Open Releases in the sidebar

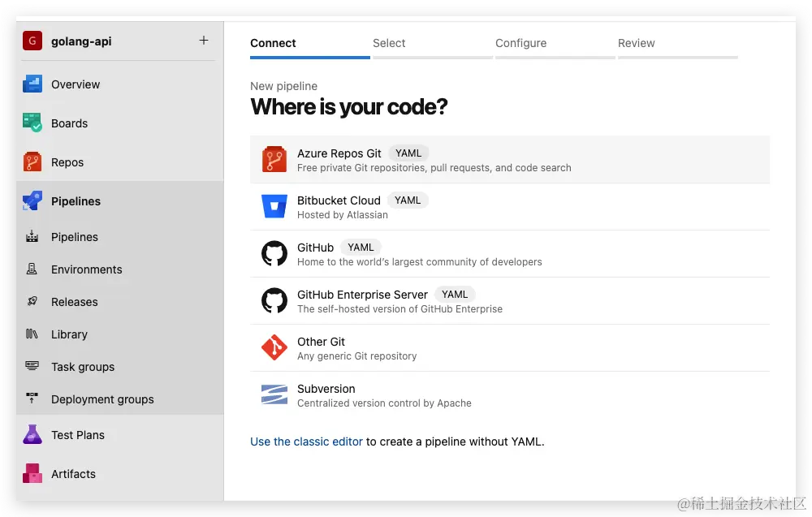[75, 302]
